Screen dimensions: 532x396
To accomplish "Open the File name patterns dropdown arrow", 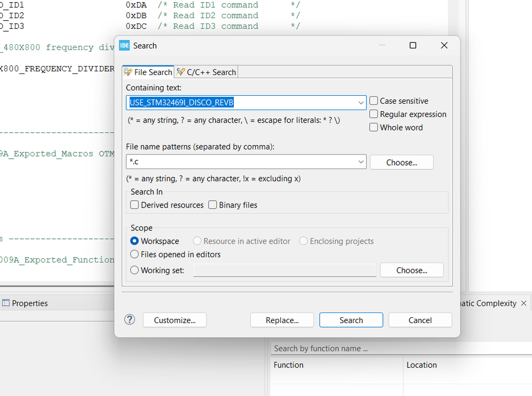I will click(361, 162).
